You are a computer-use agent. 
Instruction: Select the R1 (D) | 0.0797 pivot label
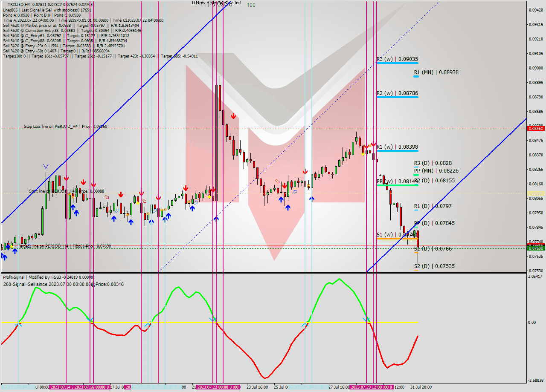(433, 206)
